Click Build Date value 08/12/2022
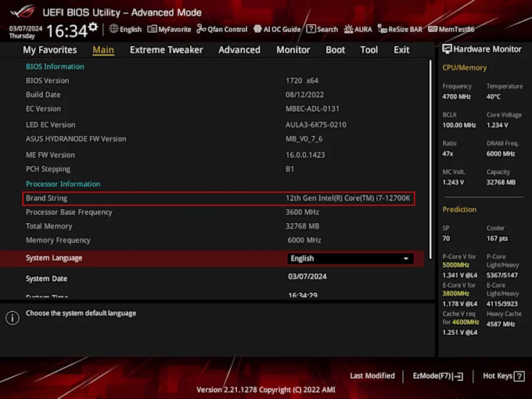Screen dimensions: 532x399 304,95
